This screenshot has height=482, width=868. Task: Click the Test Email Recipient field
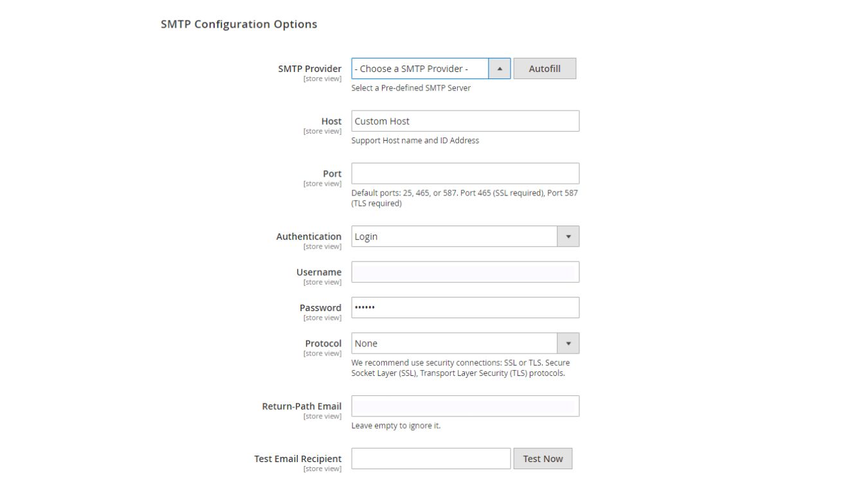click(x=431, y=458)
